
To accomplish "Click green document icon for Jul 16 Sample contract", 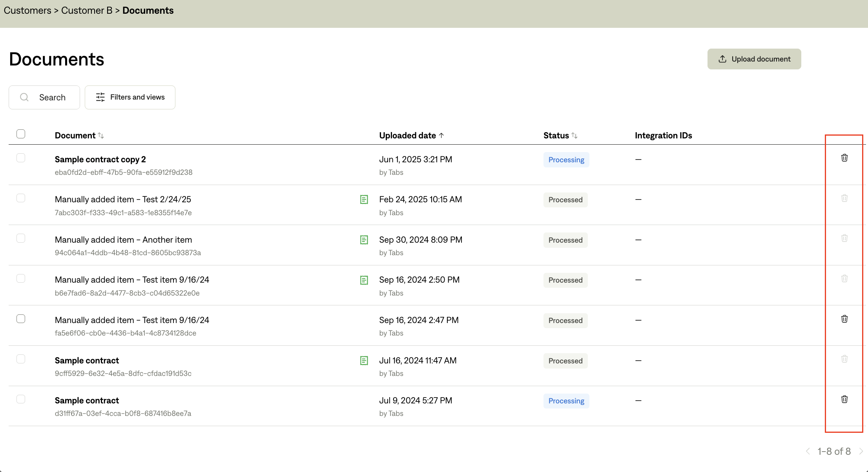I will [x=364, y=361].
